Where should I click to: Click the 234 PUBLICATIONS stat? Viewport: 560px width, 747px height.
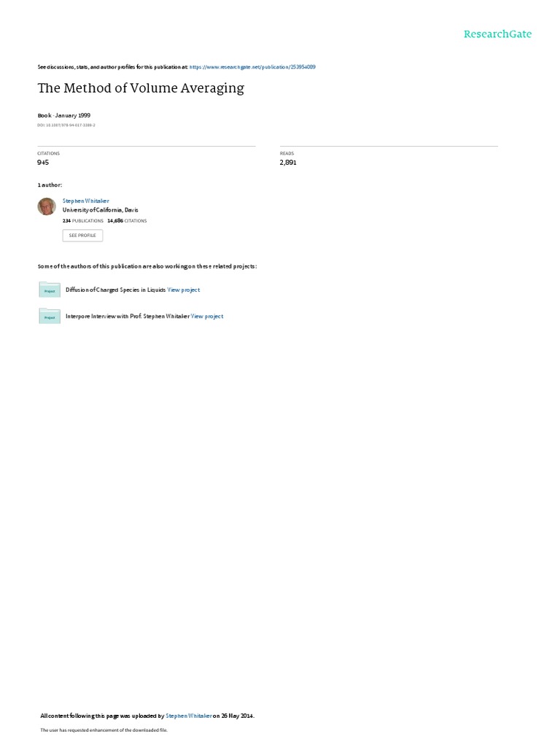[83, 221]
